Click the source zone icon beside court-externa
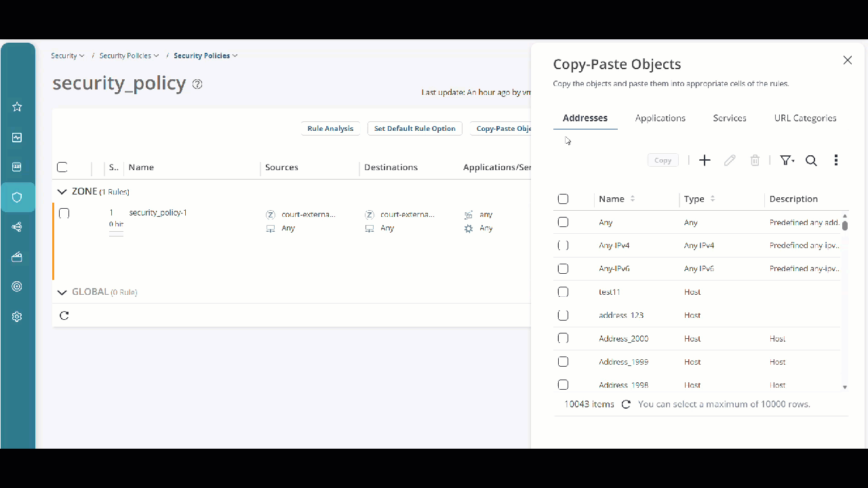This screenshot has height=488, width=868. [x=271, y=214]
